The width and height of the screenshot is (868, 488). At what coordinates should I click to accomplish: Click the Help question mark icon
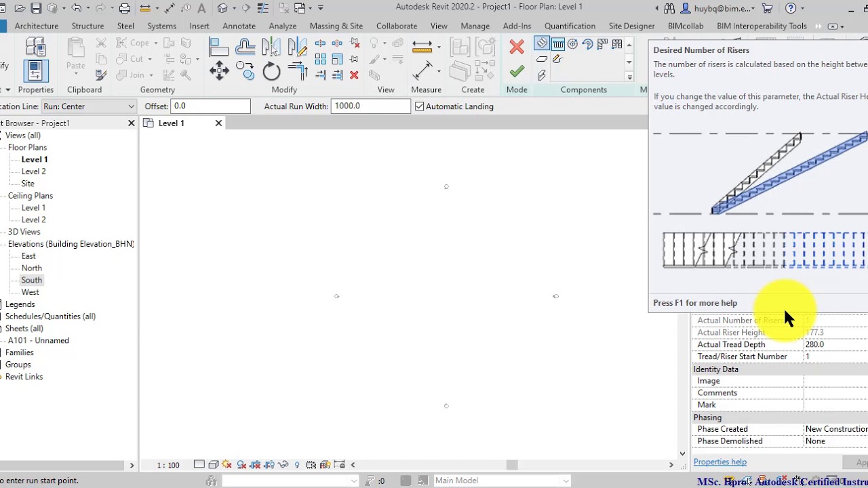click(791, 8)
